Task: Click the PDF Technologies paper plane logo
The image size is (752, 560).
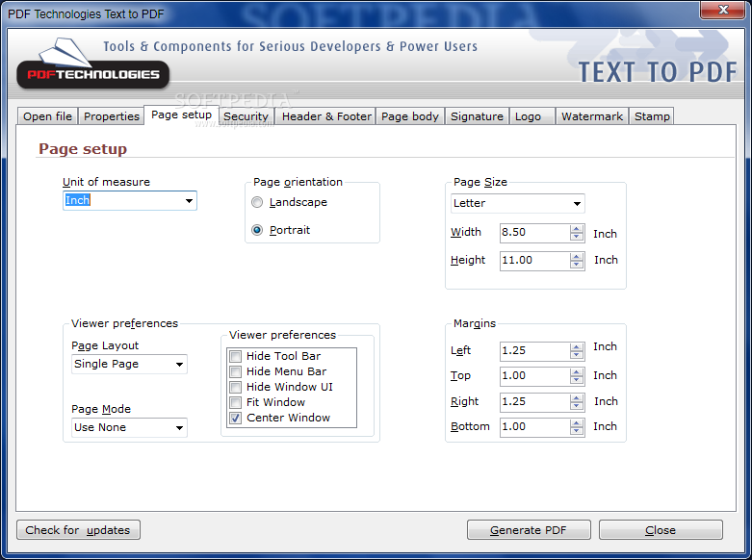Action: (x=93, y=64)
